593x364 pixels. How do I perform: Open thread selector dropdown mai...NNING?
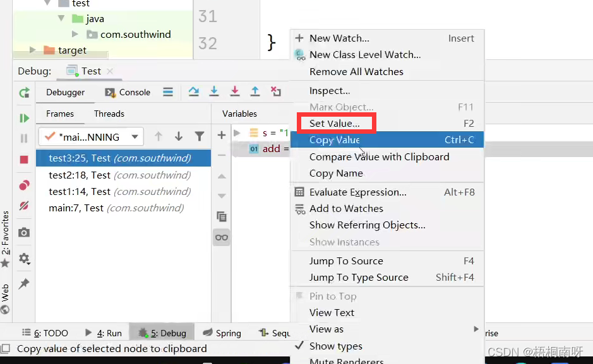(x=91, y=137)
